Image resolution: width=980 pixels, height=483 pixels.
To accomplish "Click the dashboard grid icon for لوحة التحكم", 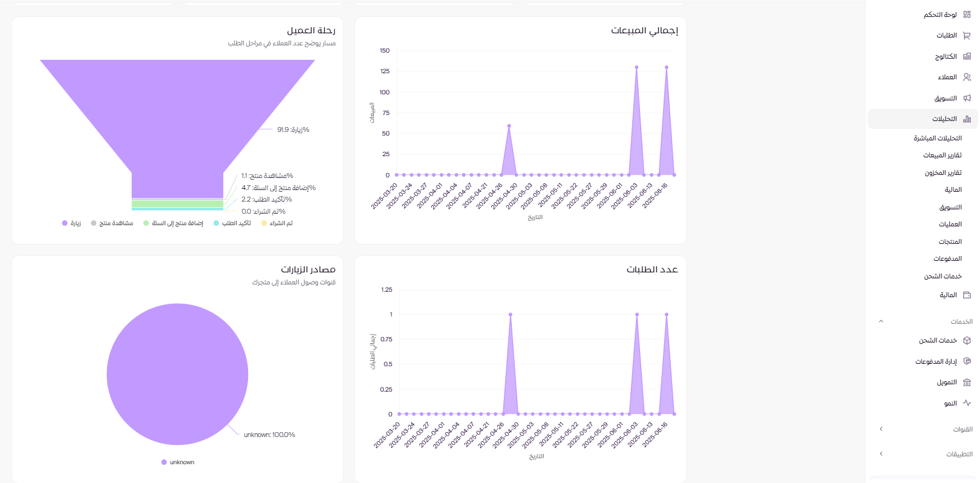I will pos(967,15).
